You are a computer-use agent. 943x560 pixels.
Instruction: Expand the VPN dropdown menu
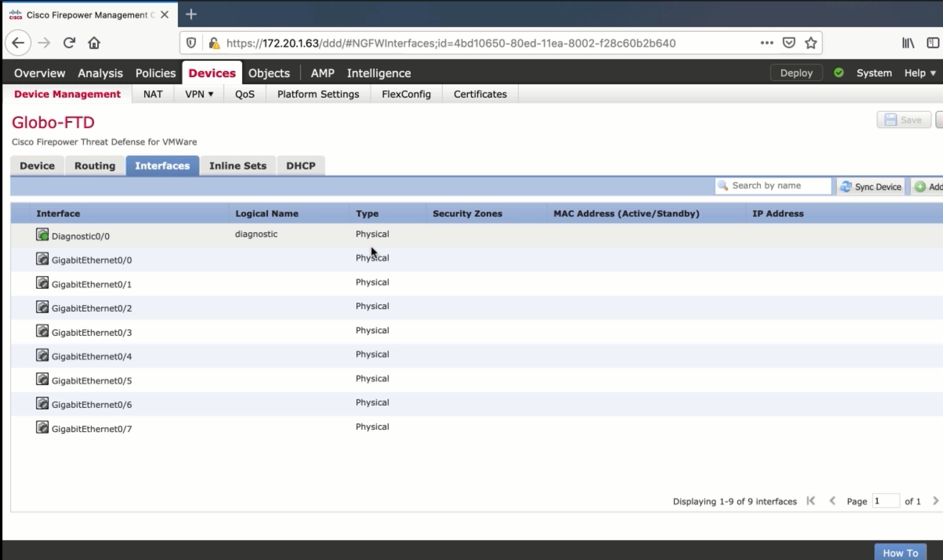(x=199, y=94)
